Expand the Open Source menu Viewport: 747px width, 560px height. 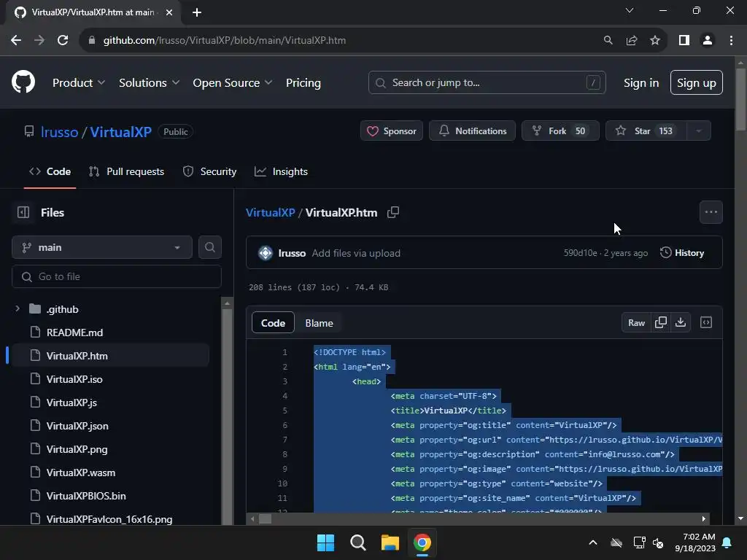point(233,83)
